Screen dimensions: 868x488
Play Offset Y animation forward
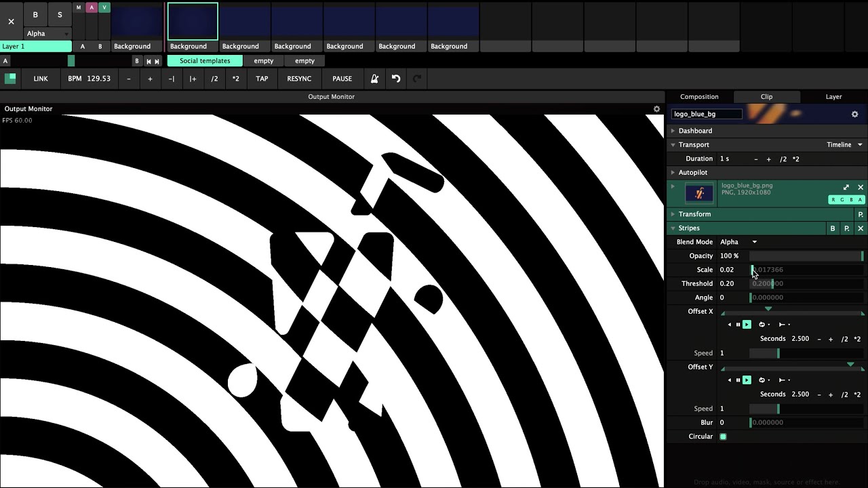pos(747,380)
